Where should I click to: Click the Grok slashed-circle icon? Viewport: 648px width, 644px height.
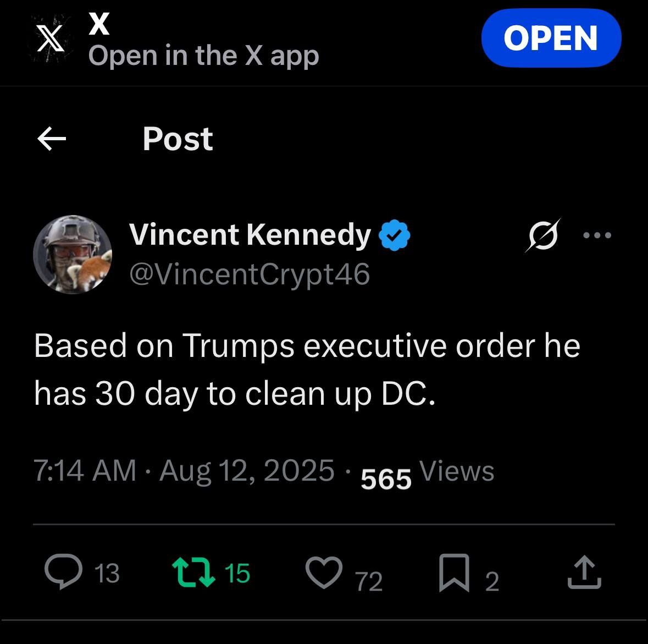click(542, 236)
